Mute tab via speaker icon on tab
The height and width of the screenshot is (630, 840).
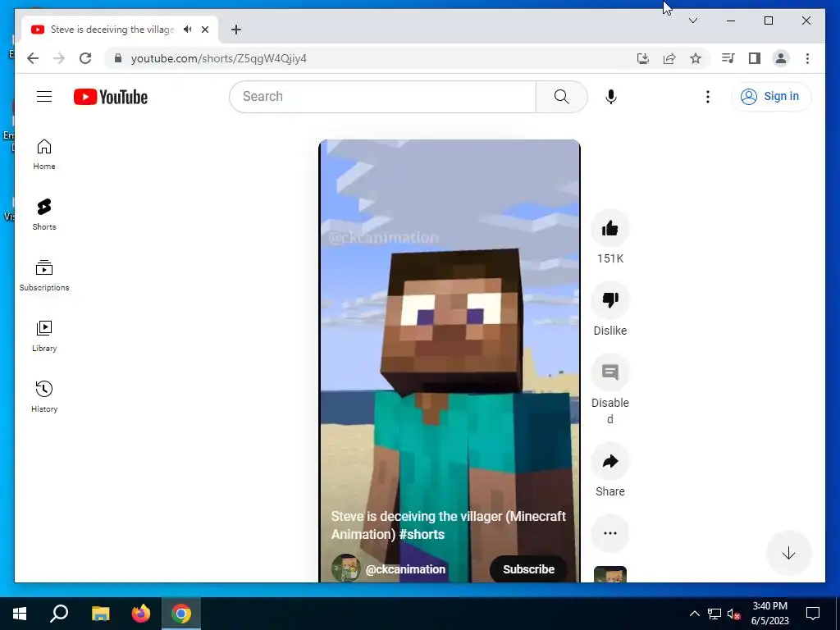tap(187, 30)
